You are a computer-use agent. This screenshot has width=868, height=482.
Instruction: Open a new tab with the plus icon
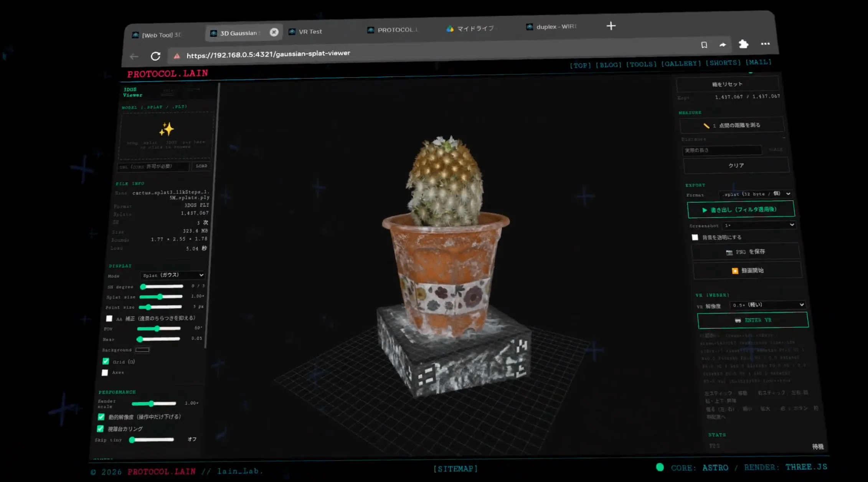point(611,26)
